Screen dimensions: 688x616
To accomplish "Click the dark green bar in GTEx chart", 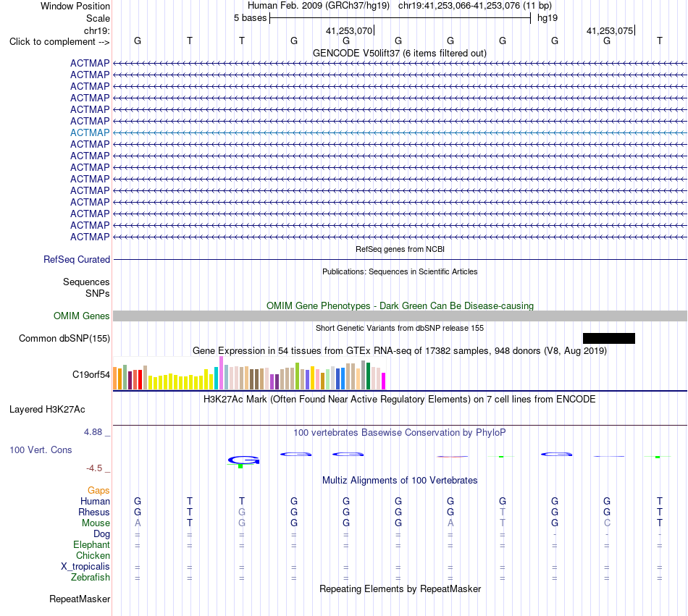I will (368, 376).
